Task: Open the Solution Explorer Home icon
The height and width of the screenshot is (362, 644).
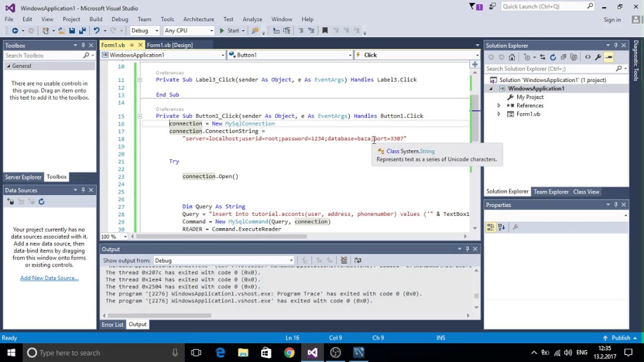Action: pyautogui.click(x=512, y=57)
